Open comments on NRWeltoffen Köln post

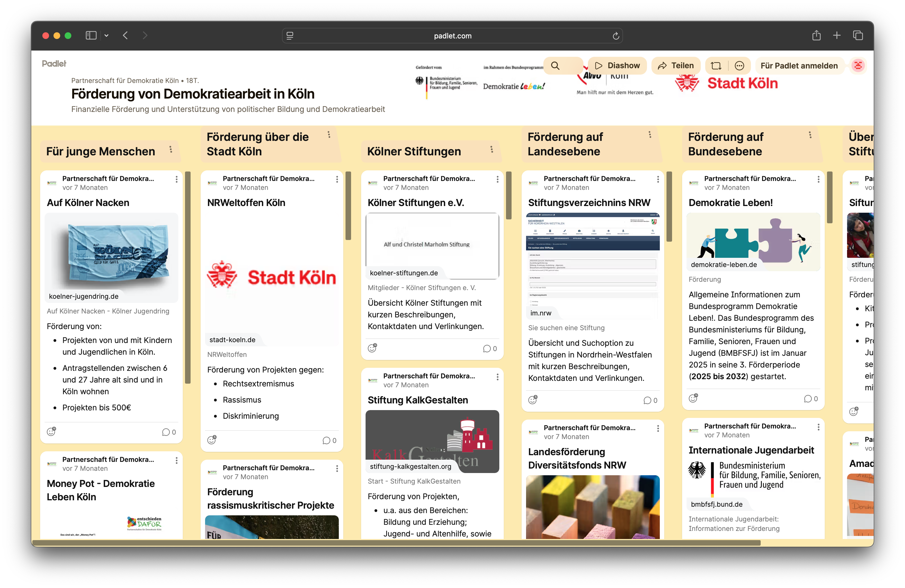tap(329, 440)
